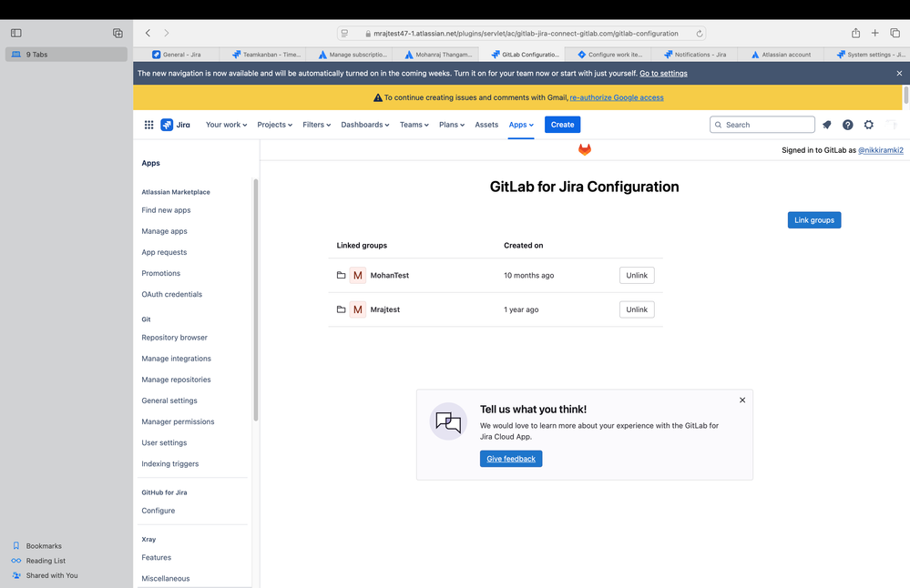Viewport: 910px width, 588px height.
Task: Open the Assets menu item
Action: pyautogui.click(x=486, y=125)
